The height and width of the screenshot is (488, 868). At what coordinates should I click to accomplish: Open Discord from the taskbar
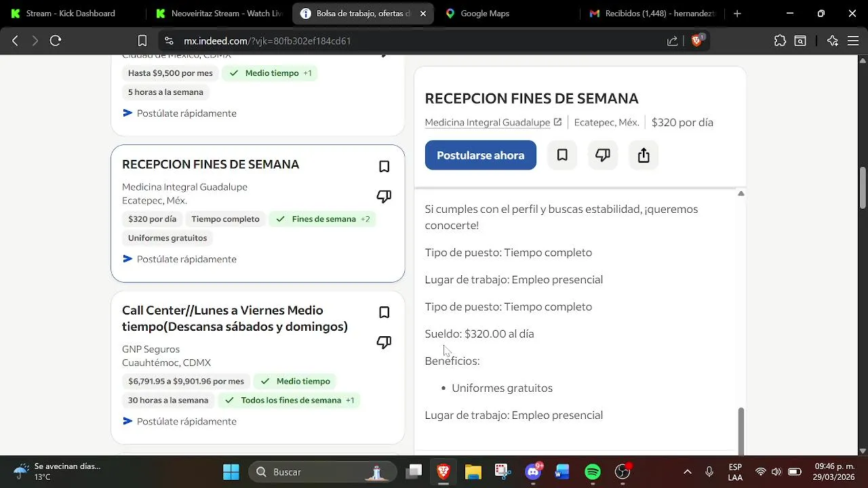coord(533,472)
